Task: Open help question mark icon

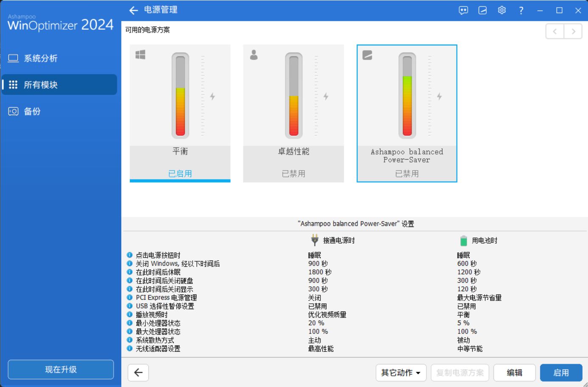Action: (x=521, y=10)
